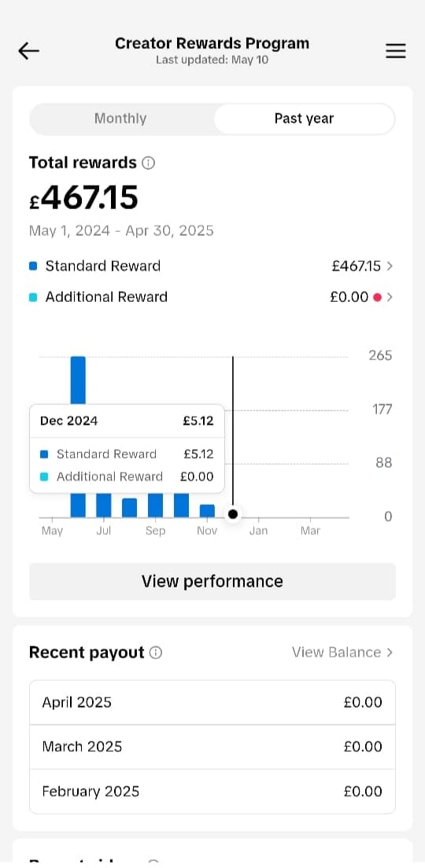The image size is (425, 868).
Task: Tap info icon beside Total rewards
Action: click(x=148, y=163)
